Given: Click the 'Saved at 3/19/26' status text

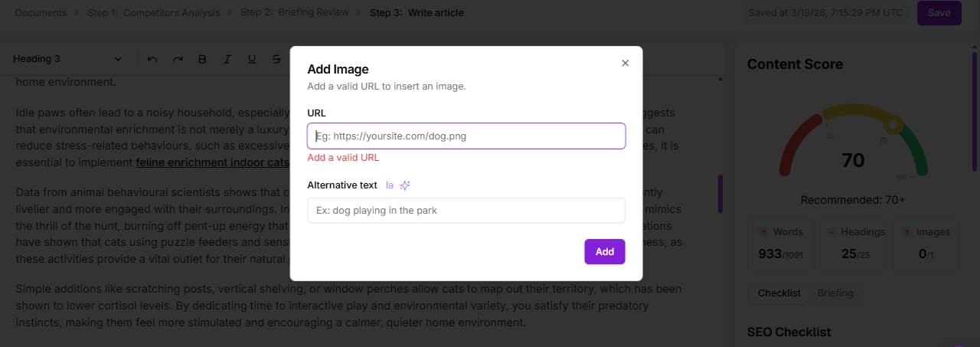Looking at the screenshot, I should [x=825, y=12].
